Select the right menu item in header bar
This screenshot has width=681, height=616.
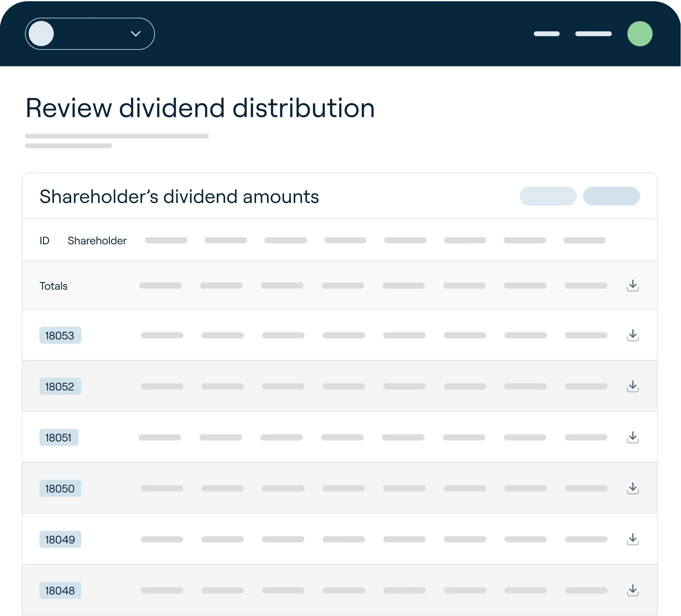593,34
